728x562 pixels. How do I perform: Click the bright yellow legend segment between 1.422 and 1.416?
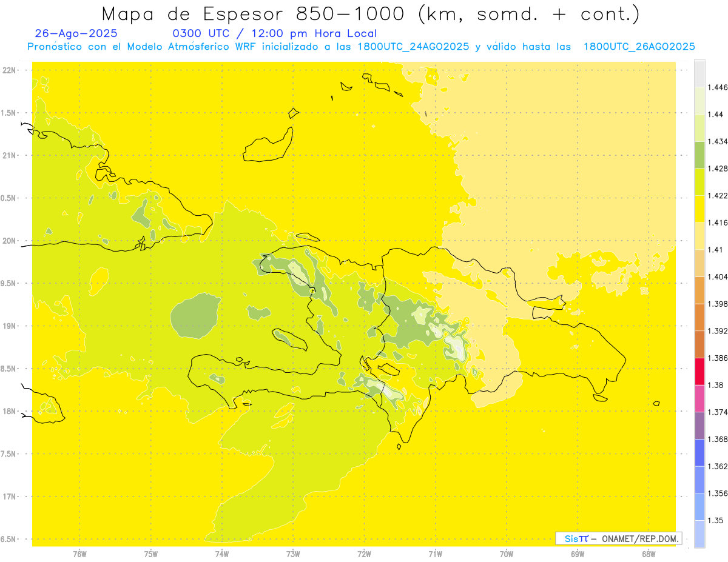tap(699, 209)
